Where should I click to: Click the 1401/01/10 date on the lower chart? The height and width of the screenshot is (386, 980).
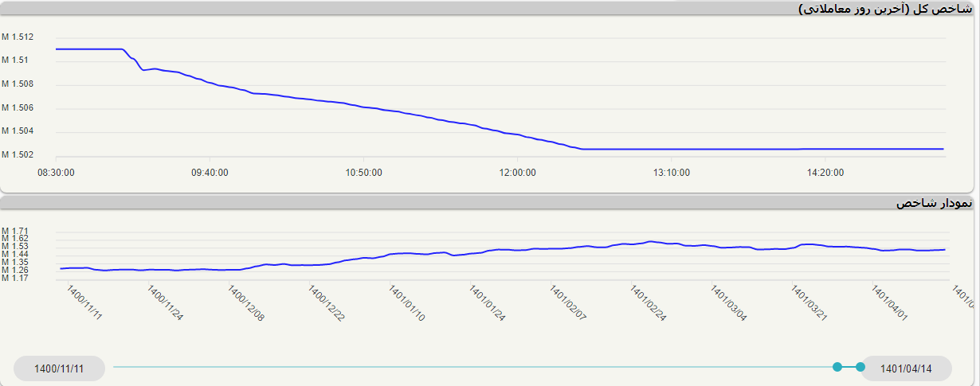click(407, 303)
